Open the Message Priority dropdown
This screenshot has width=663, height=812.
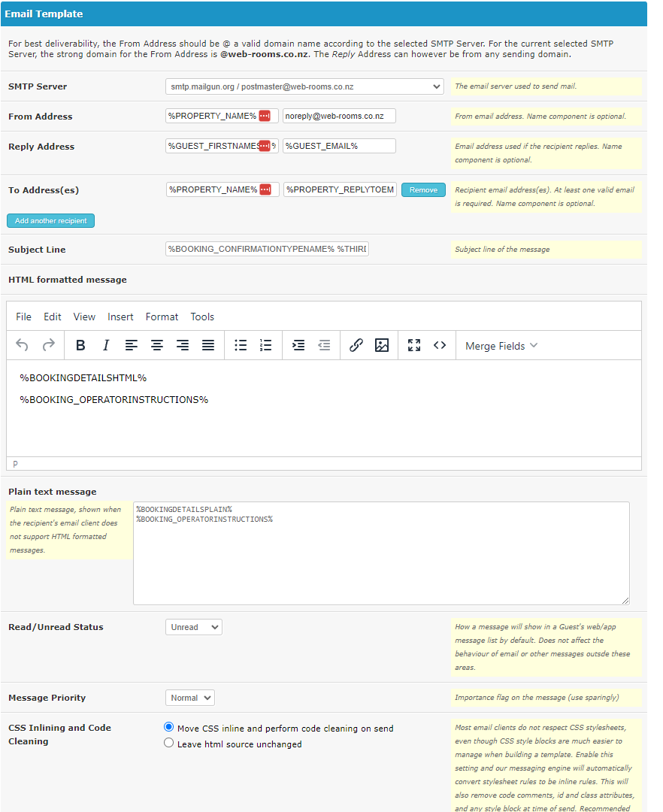[x=190, y=698]
